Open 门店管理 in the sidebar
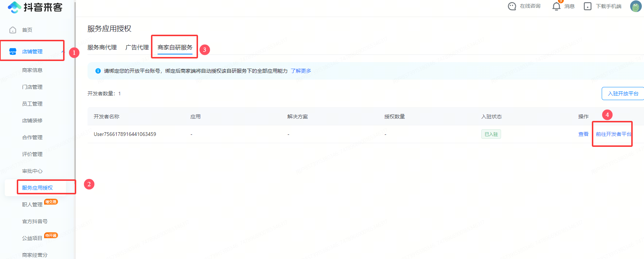This screenshot has width=644, height=259. [32, 87]
